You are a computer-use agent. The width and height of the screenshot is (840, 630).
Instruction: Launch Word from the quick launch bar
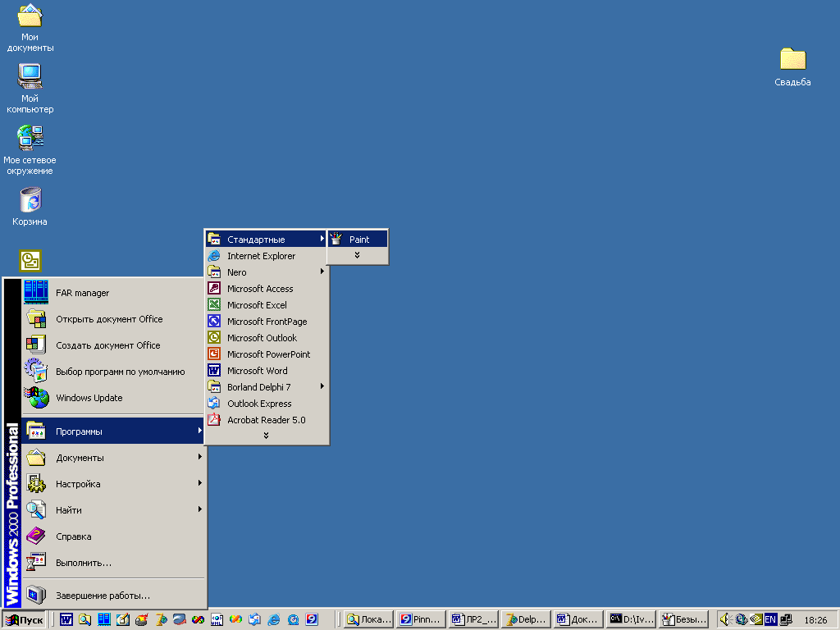[x=66, y=619]
